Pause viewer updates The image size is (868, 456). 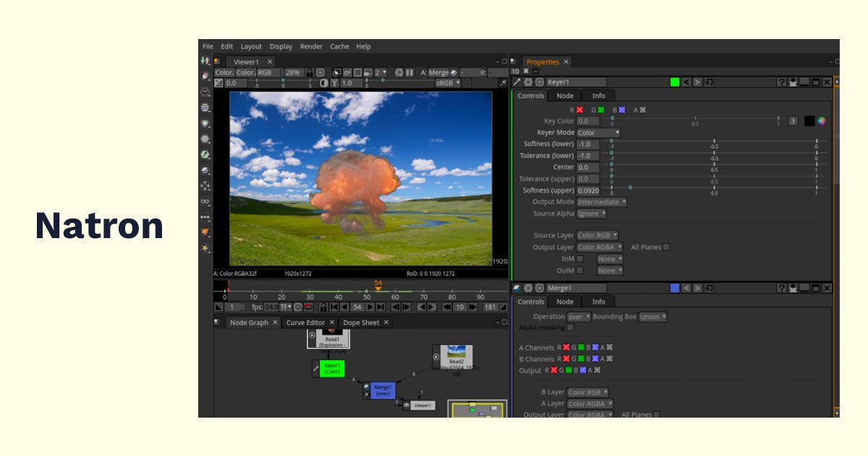point(409,72)
